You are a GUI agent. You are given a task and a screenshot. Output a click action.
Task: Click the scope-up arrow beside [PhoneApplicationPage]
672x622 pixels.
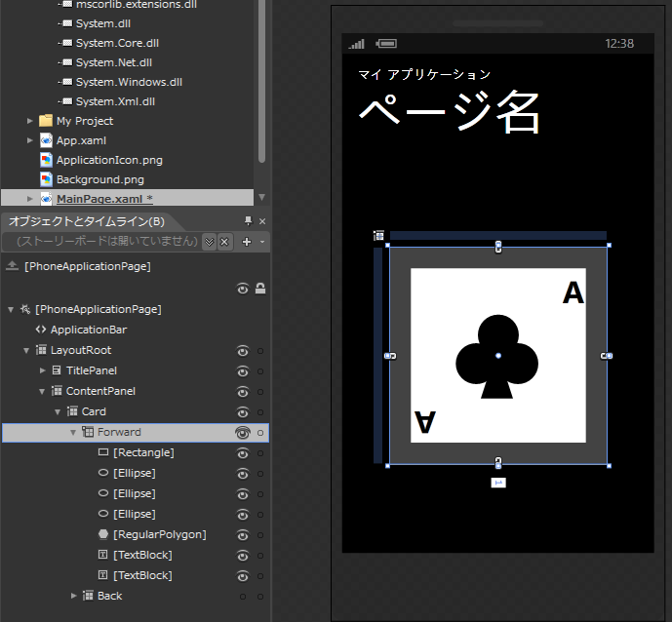tap(12, 265)
